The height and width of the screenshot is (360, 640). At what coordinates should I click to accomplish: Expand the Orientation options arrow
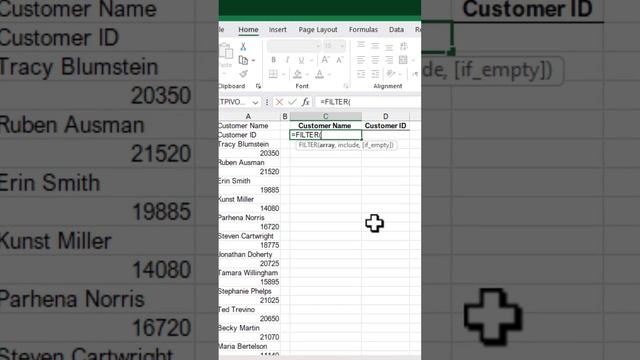coord(400,75)
